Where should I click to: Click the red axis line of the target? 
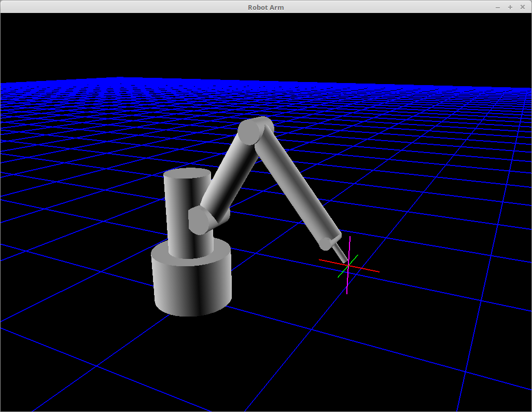pyautogui.click(x=368, y=269)
